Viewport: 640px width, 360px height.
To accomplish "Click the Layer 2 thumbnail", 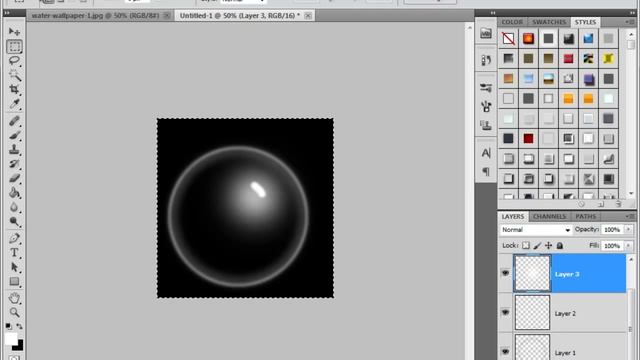I will (x=532, y=313).
